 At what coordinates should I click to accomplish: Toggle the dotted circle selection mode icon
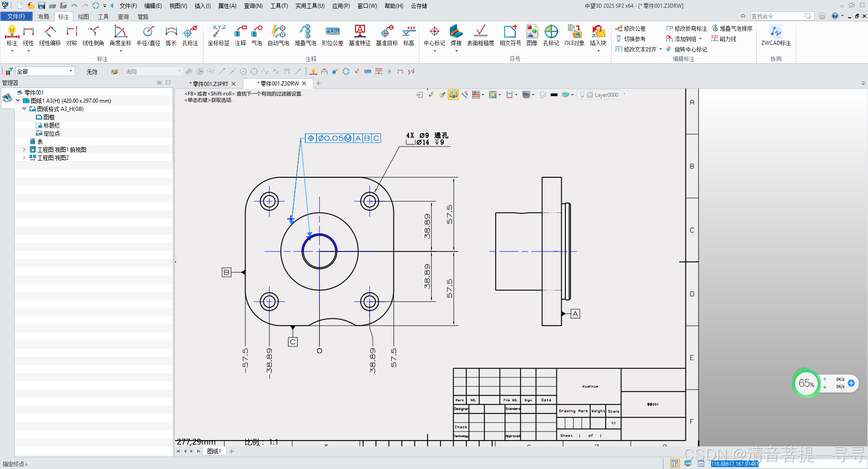coord(543,95)
